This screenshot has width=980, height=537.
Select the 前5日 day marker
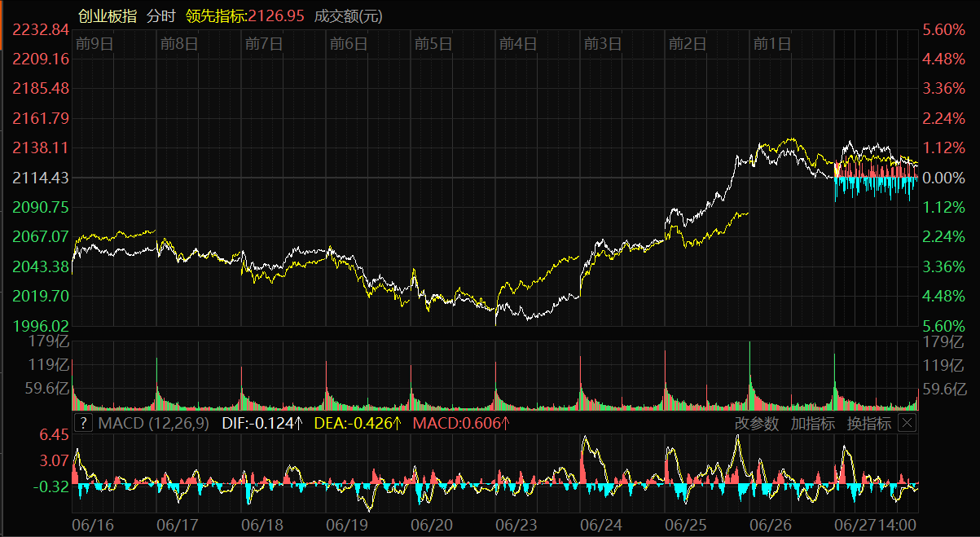point(433,44)
